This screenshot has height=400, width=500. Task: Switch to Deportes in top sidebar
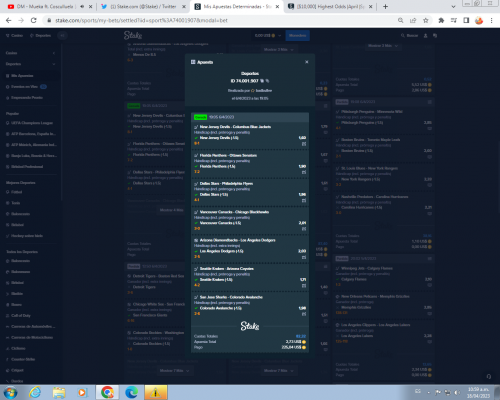click(x=41, y=35)
